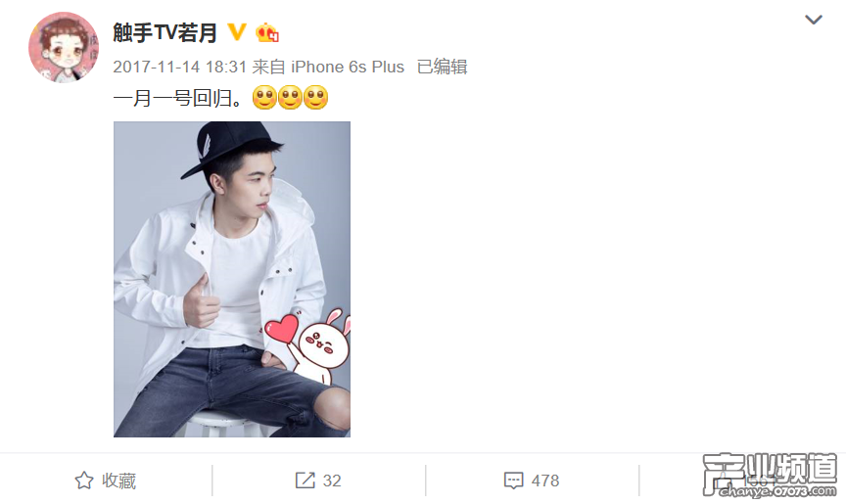This screenshot has height=504, width=846.
Task: Click the iPhone 6s Plus source link
Action: (348, 67)
